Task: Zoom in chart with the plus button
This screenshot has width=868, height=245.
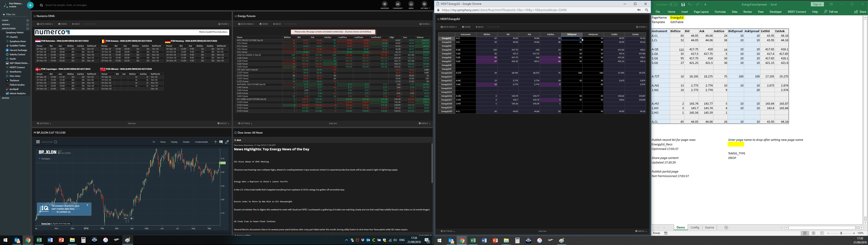Action: (x=131, y=218)
